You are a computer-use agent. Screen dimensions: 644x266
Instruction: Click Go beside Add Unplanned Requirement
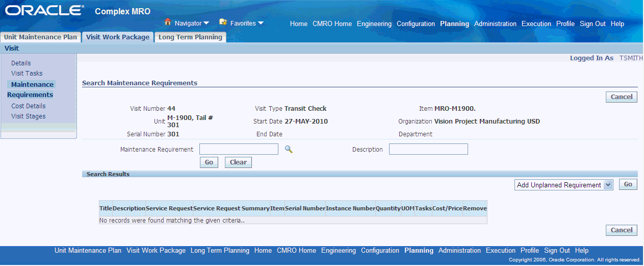coord(628,185)
